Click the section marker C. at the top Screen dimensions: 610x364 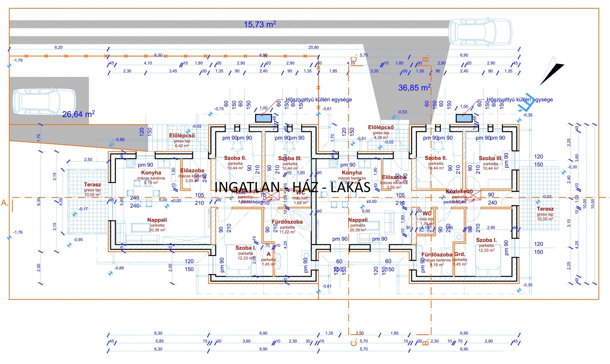[x=354, y=58]
